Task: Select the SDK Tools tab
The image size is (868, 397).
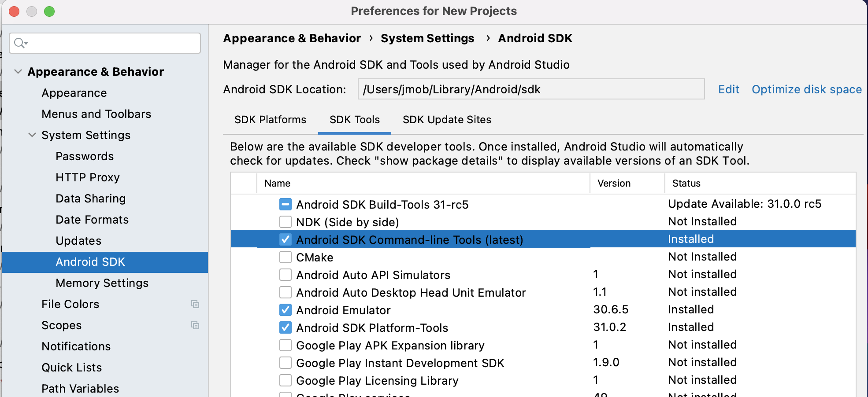Action: (355, 120)
